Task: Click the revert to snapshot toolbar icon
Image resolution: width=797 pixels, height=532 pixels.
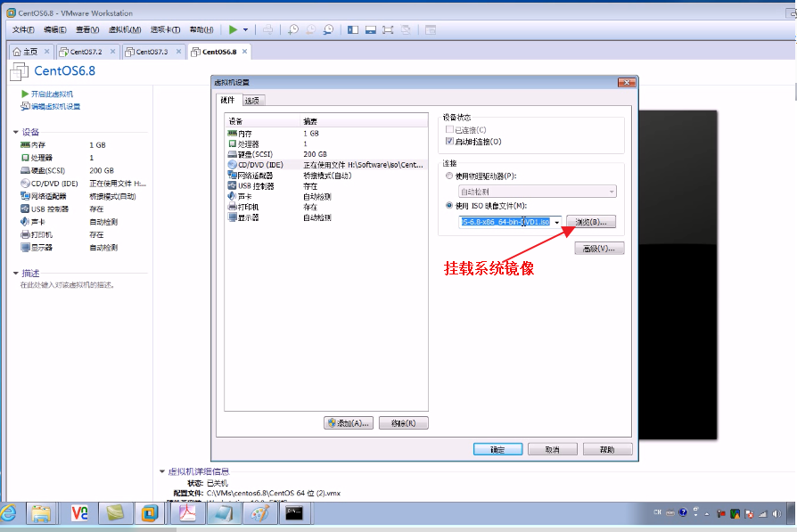Action: coord(310,30)
